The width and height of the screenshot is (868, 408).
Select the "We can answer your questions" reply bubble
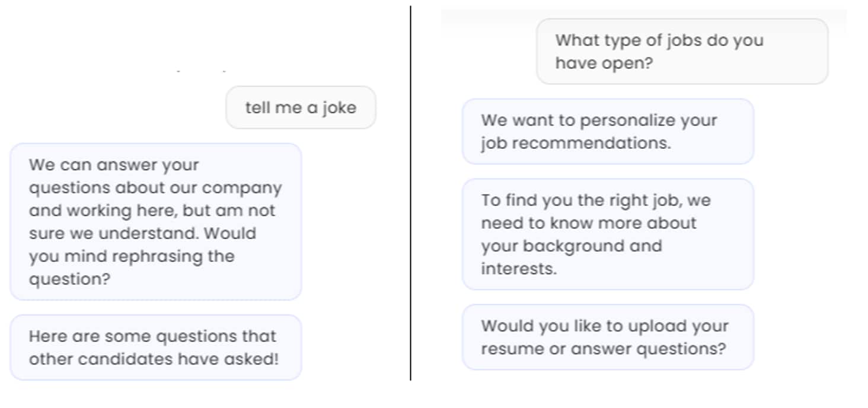155,221
